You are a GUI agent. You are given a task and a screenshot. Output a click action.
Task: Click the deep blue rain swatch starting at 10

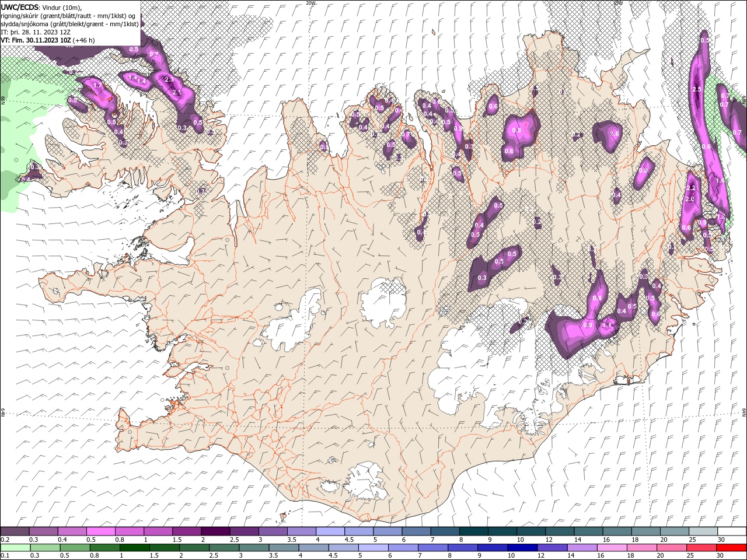coord(522,548)
